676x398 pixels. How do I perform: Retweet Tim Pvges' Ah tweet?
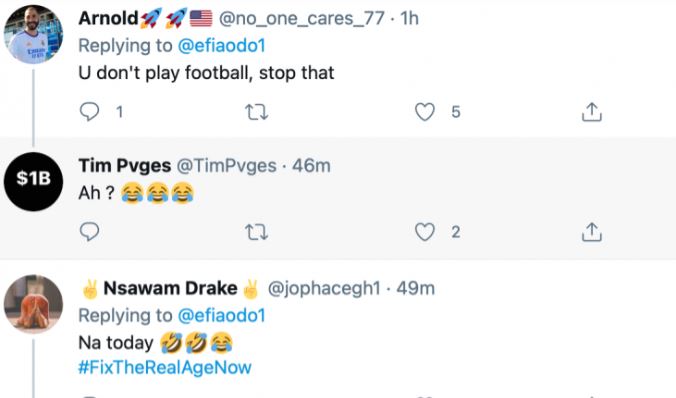257,232
